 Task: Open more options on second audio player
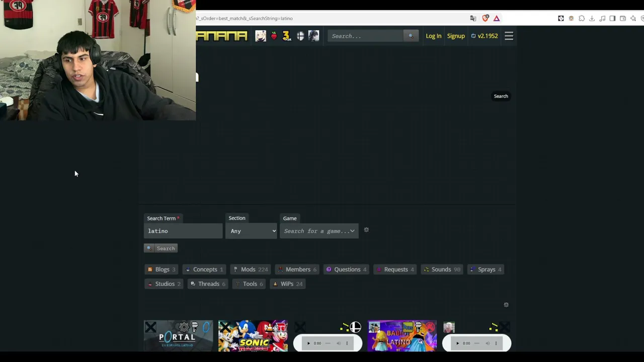click(496, 343)
